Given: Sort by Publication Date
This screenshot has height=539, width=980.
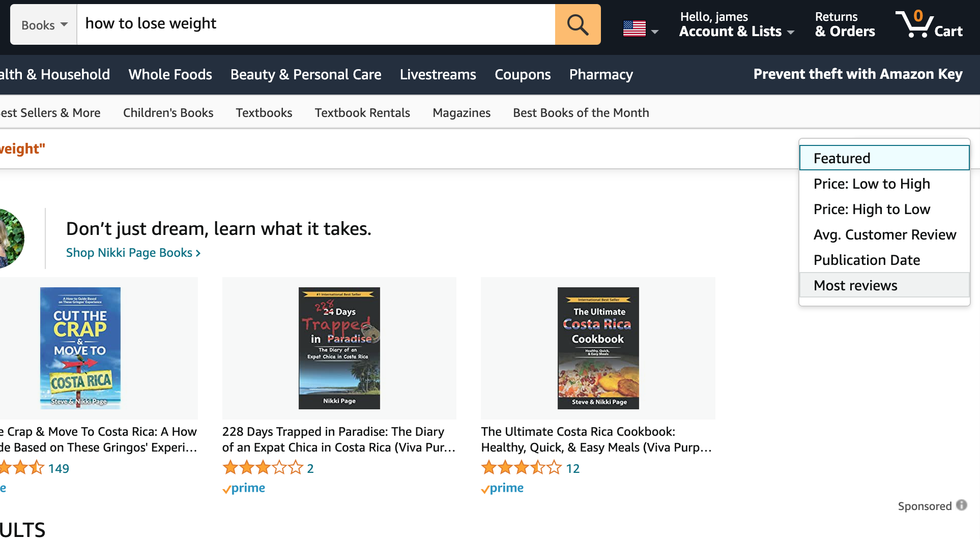Looking at the screenshot, I should click(884, 260).
